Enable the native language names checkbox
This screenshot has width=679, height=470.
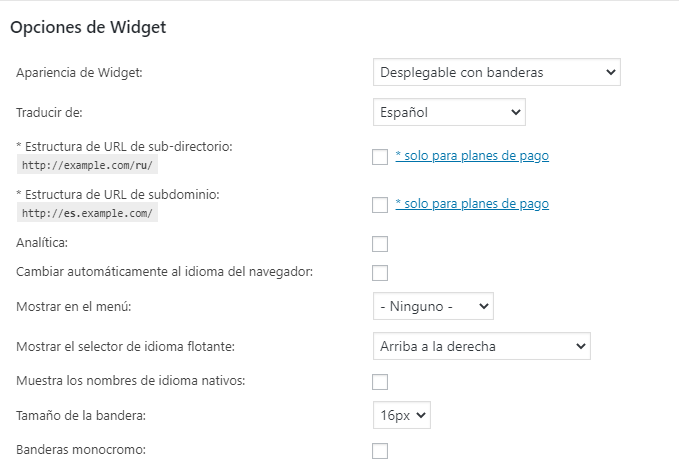coord(379,382)
